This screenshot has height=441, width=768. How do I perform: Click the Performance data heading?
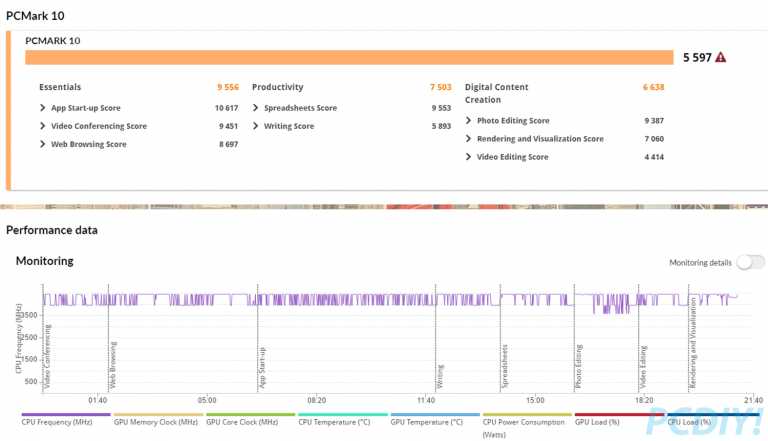tap(52, 230)
